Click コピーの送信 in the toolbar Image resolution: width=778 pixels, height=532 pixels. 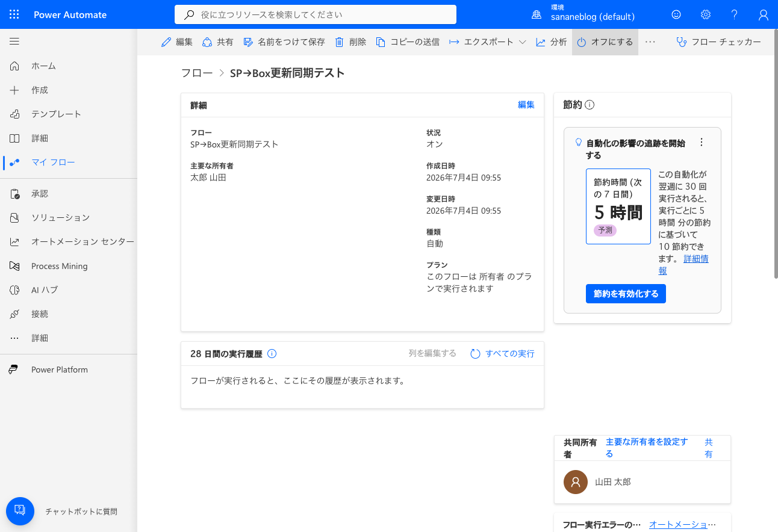(x=408, y=42)
